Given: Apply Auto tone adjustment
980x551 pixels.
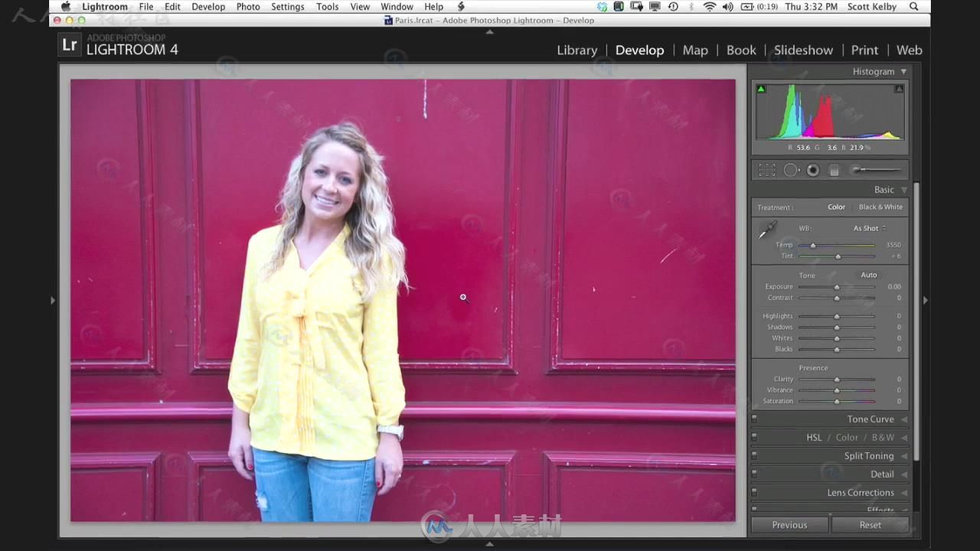Looking at the screenshot, I should (868, 275).
